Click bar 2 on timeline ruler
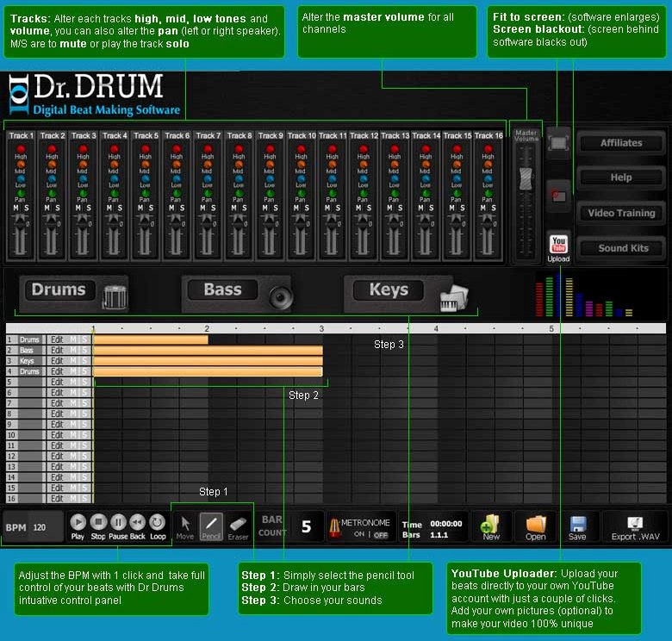This screenshot has width=672, height=641. [x=207, y=328]
